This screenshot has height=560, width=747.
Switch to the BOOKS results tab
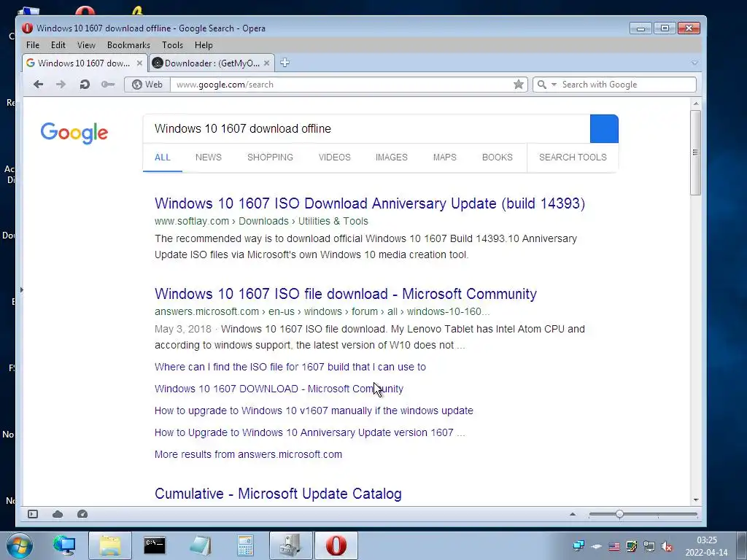498,157
